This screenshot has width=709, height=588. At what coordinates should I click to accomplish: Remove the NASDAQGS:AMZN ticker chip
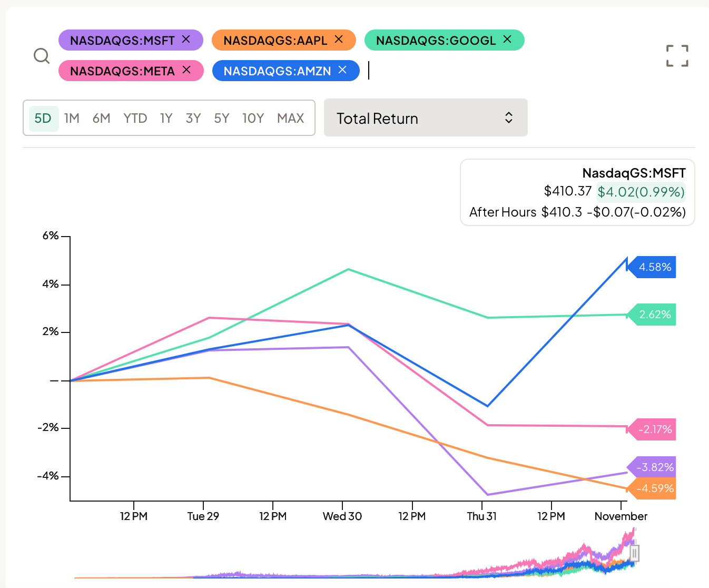pos(342,70)
